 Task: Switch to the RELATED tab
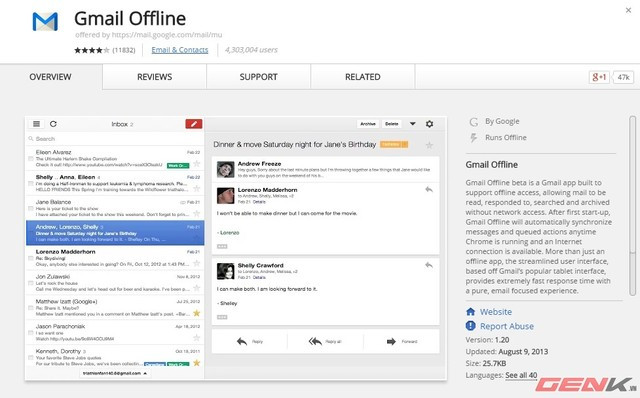click(363, 77)
